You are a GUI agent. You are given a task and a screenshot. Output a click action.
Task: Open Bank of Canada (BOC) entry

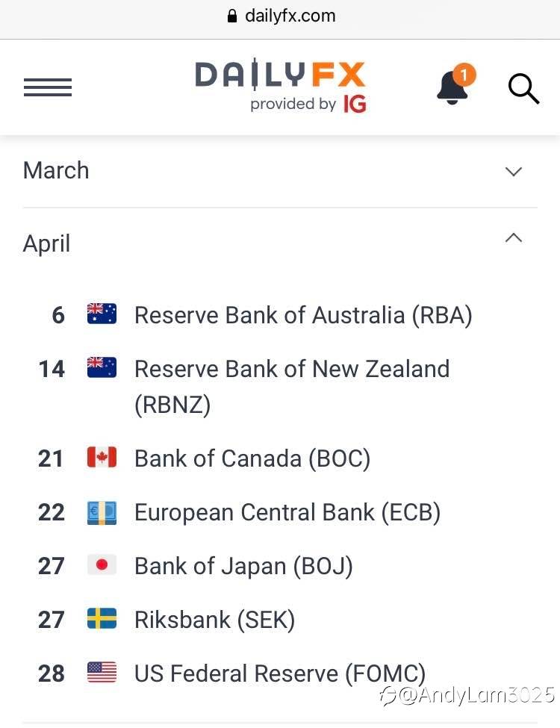coord(252,458)
